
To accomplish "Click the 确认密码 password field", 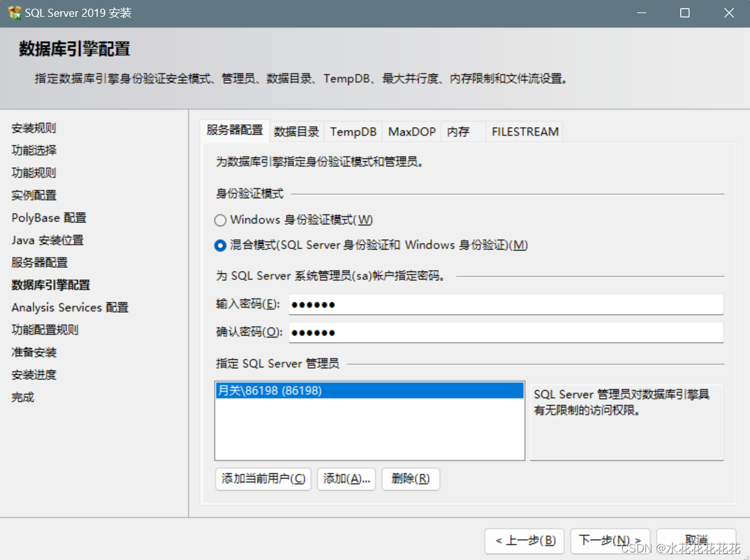I will [x=506, y=332].
